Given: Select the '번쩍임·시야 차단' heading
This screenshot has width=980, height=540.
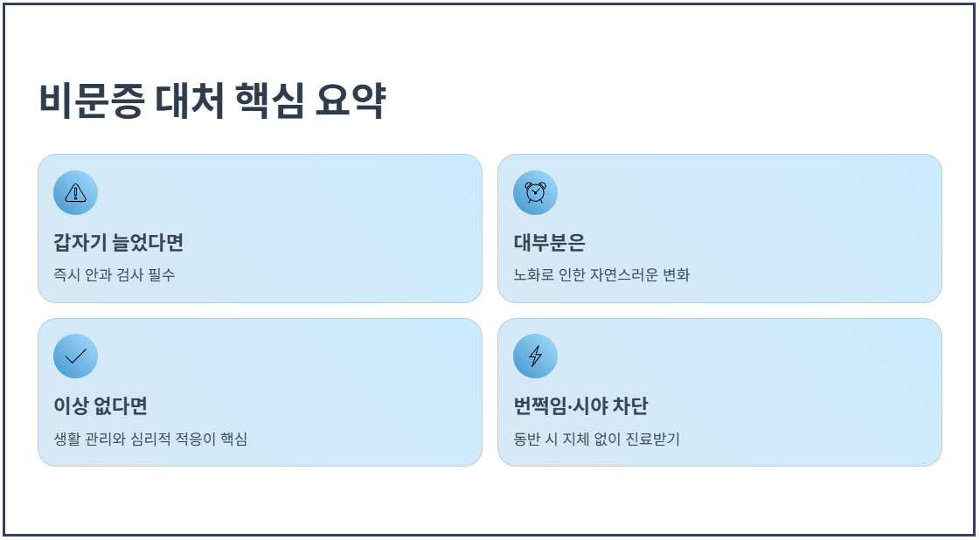Looking at the screenshot, I should coord(580,406).
